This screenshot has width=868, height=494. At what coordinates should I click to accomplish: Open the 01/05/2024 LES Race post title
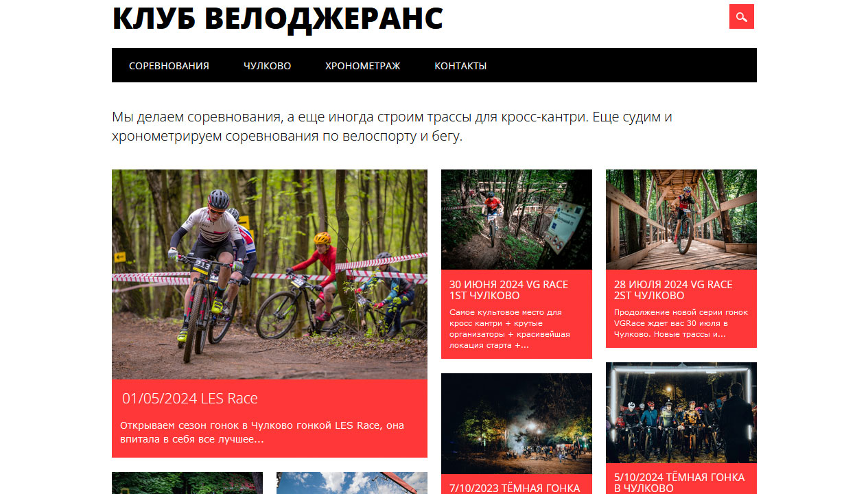pos(190,399)
